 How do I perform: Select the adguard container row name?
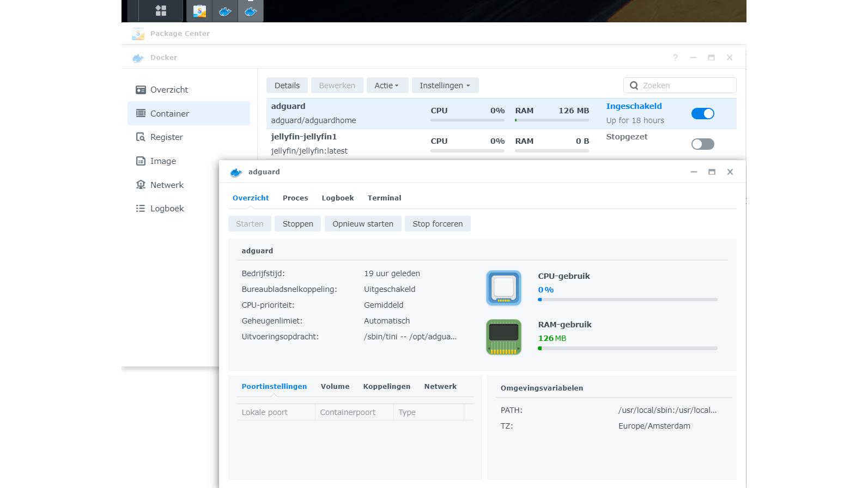[288, 106]
